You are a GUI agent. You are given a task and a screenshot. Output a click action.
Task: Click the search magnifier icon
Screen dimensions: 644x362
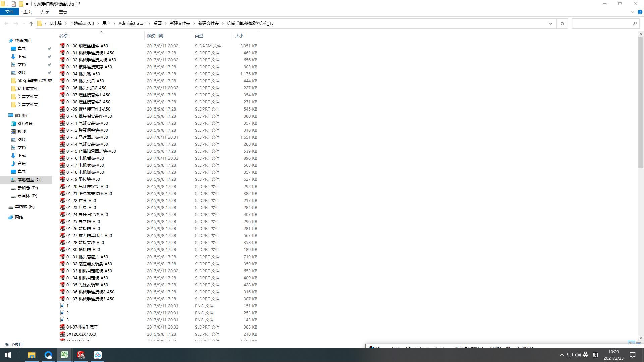[635, 23]
